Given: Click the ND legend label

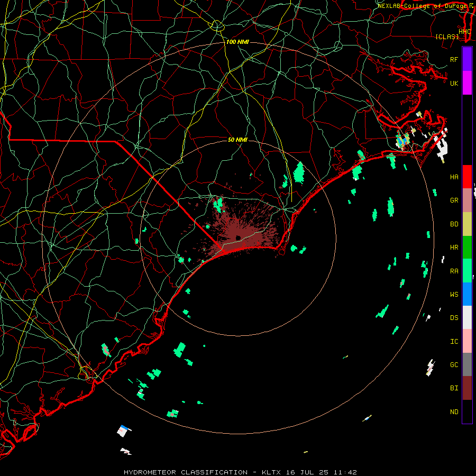Looking at the screenshot, I should click(x=454, y=411).
